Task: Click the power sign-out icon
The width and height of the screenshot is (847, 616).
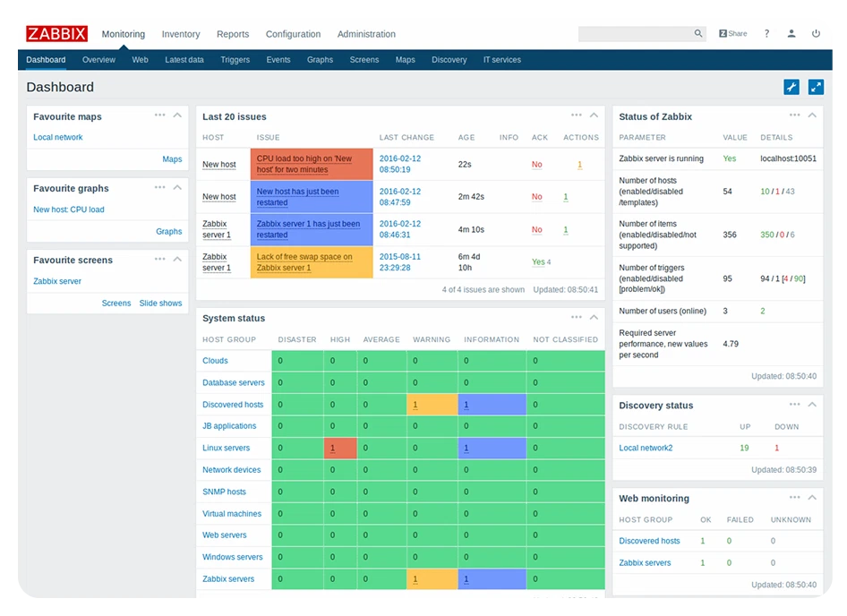Action: pyautogui.click(x=816, y=33)
